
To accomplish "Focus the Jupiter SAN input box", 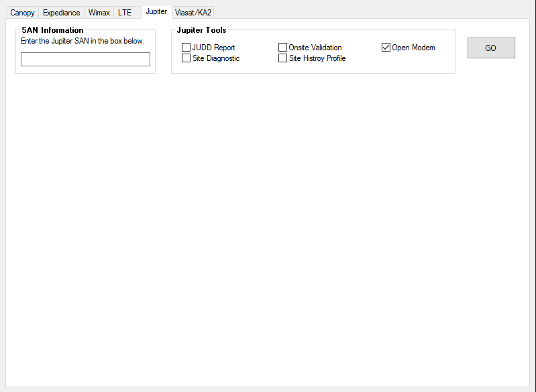I will (85, 60).
